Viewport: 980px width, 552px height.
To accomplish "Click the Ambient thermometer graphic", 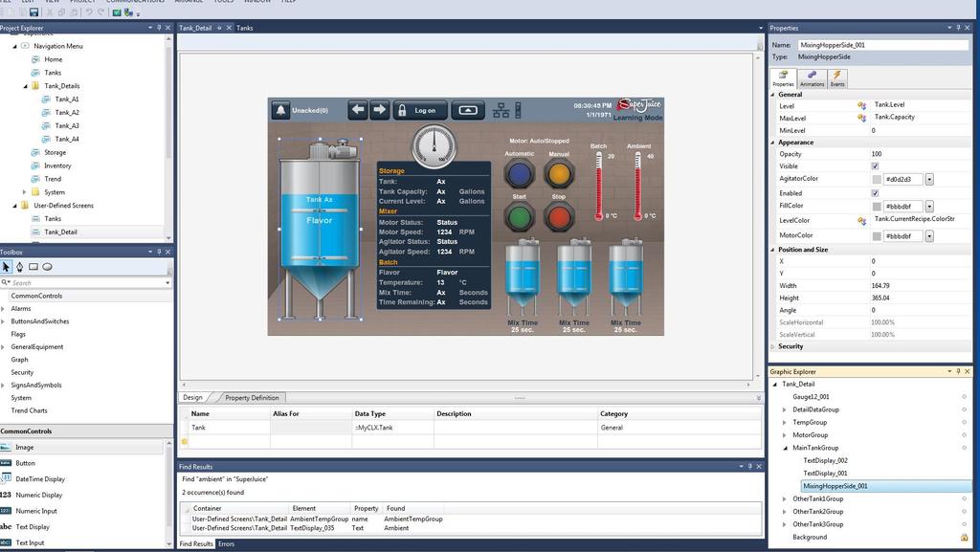I will tap(638, 187).
